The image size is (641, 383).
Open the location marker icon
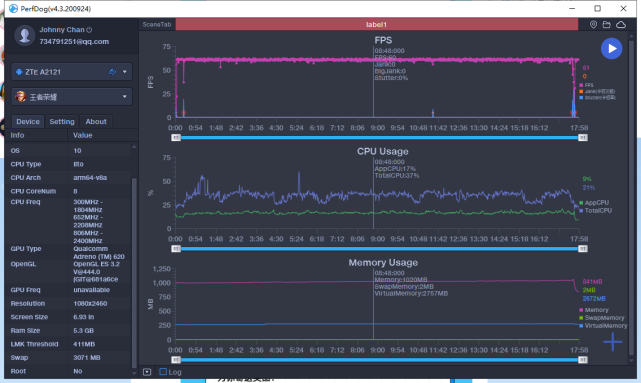click(593, 25)
